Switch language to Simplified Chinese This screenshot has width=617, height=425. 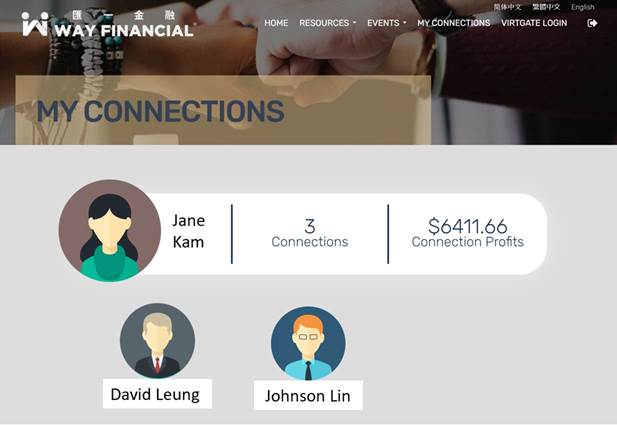(x=508, y=7)
